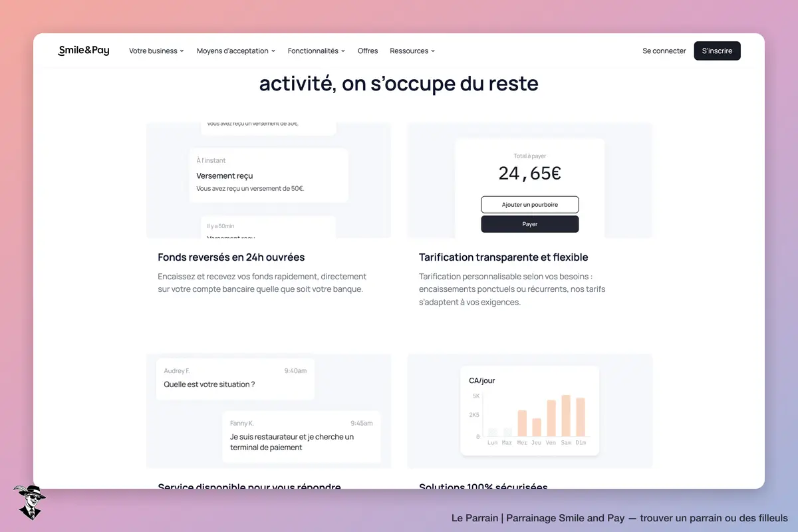Click the Lun label on chart axis

(x=493, y=443)
